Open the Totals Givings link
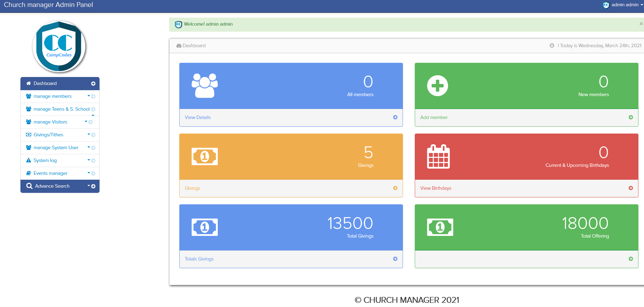The image size is (644, 307). 199,259
